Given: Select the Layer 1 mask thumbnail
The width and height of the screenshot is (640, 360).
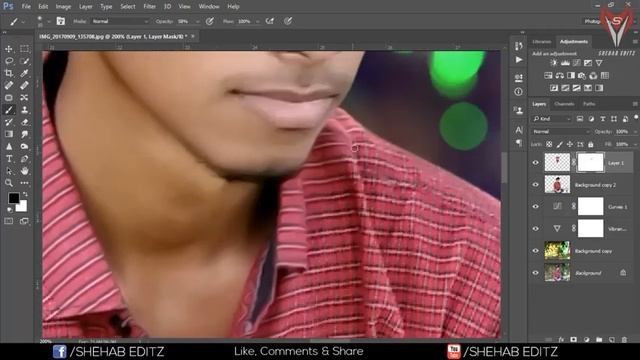Looking at the screenshot, I should (590, 162).
